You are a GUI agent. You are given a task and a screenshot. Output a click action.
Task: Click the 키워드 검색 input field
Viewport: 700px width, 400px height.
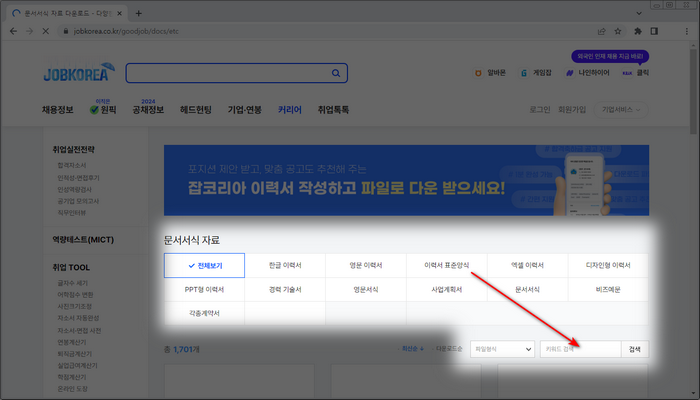(580, 349)
